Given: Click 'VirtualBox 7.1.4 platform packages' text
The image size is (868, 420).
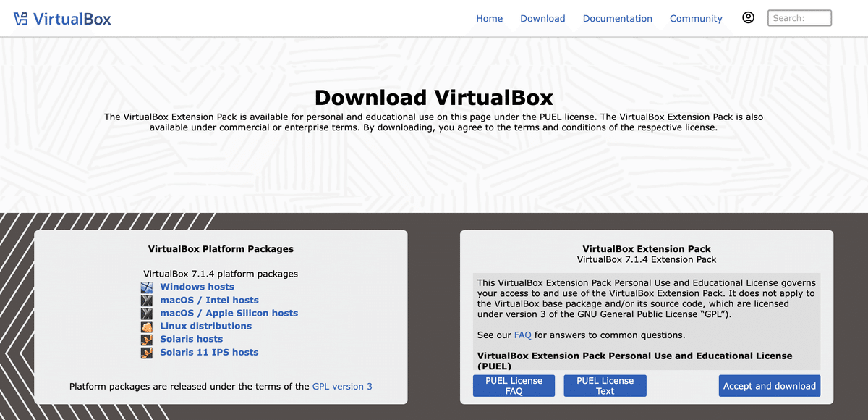Looking at the screenshot, I should 221,274.
